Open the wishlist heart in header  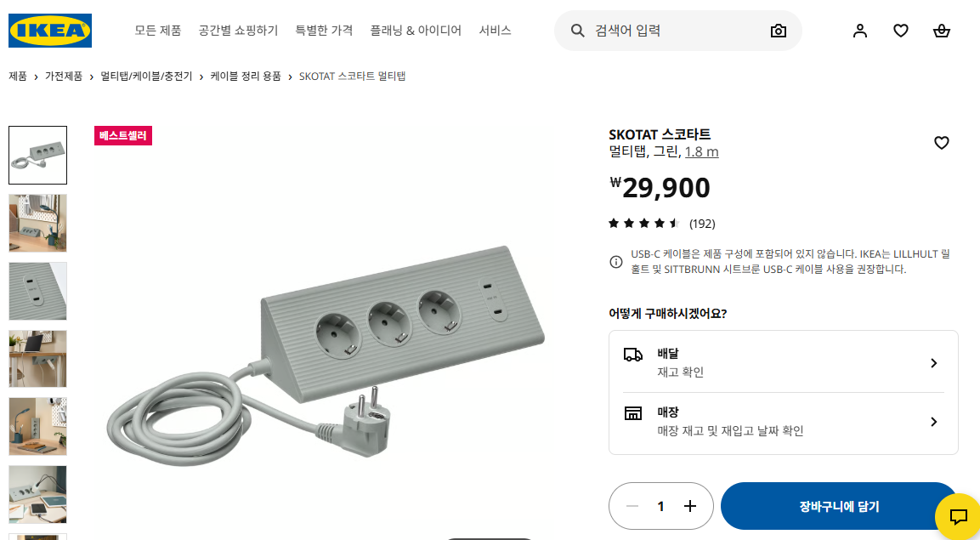point(901,31)
